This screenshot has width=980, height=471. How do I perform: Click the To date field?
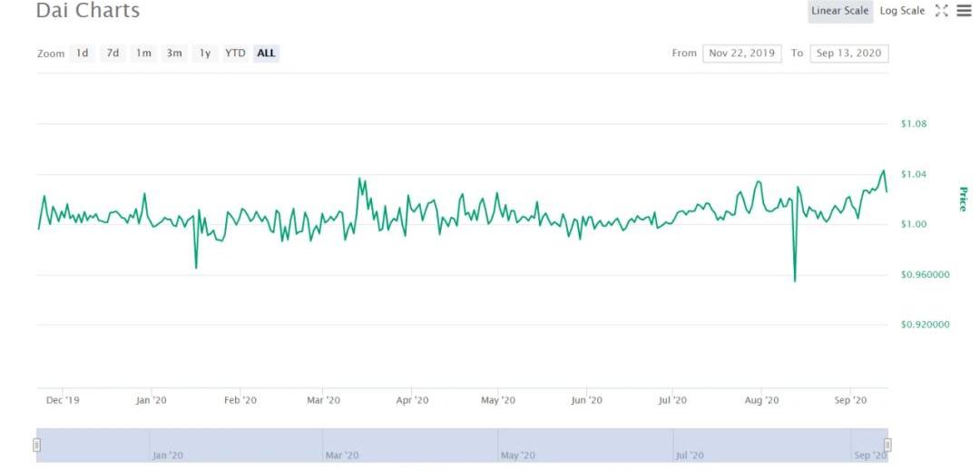click(849, 54)
